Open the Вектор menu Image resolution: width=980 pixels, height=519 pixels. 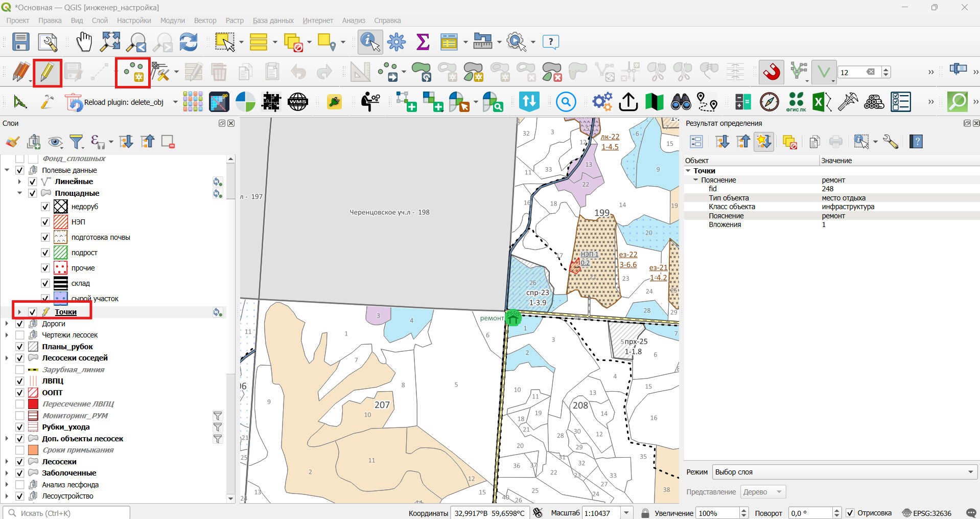pos(205,20)
